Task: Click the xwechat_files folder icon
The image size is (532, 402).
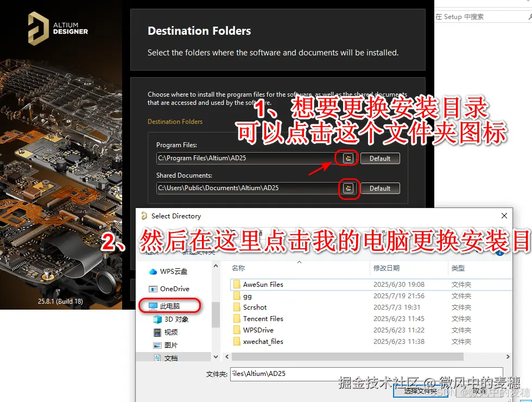Action: (x=237, y=342)
